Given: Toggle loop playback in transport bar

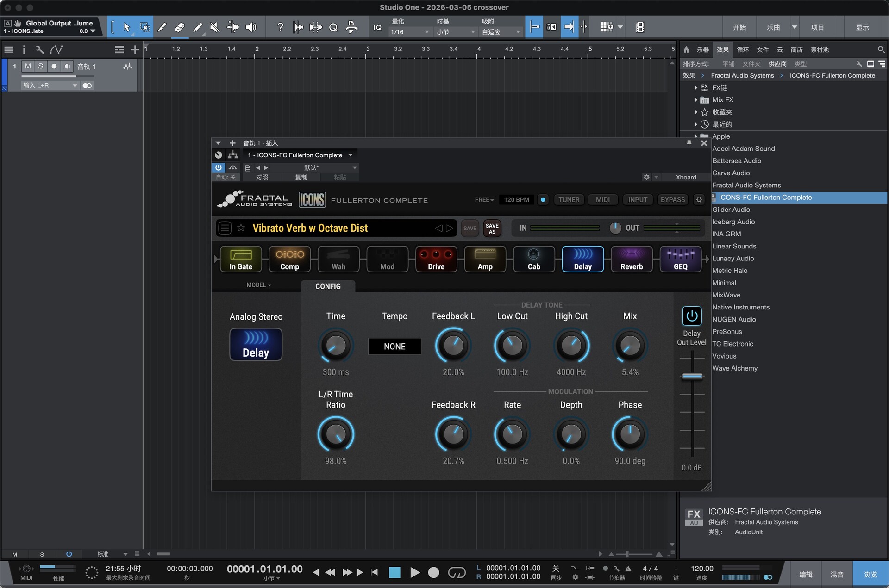Looking at the screenshot, I should click(457, 573).
